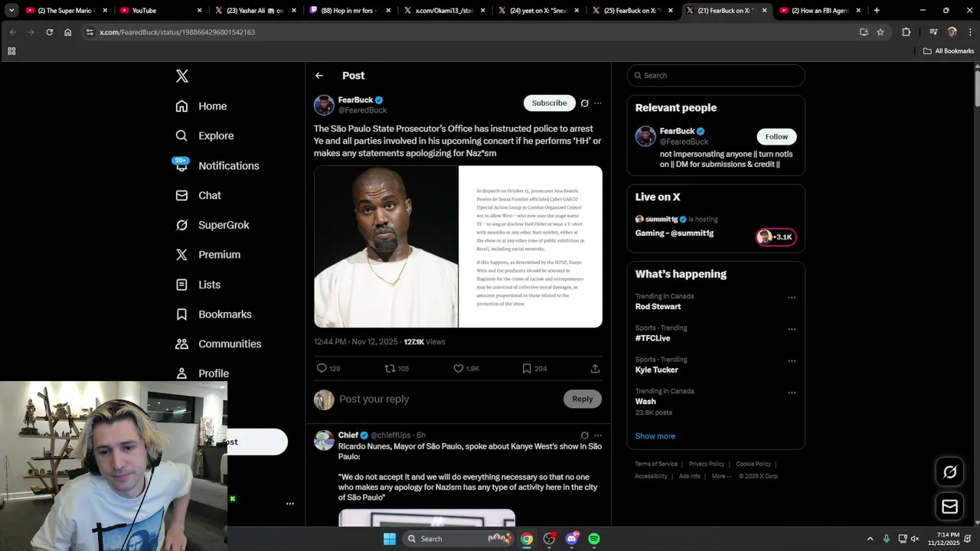980x551 pixels.
Task: Switch to Yashar Ali tab
Action: tap(255, 11)
